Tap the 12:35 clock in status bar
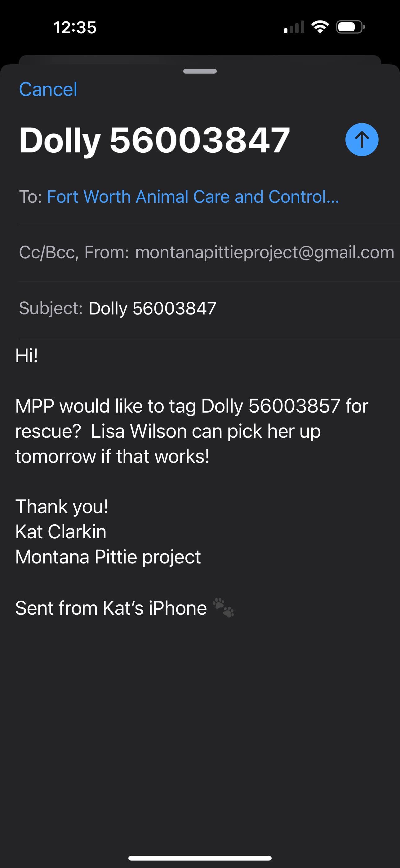The image size is (400, 868). coord(75,27)
